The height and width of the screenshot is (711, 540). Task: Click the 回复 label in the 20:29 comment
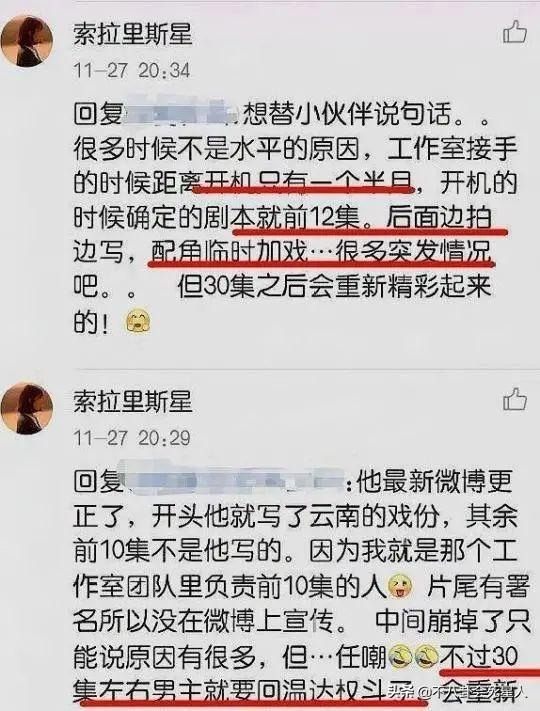point(98,481)
